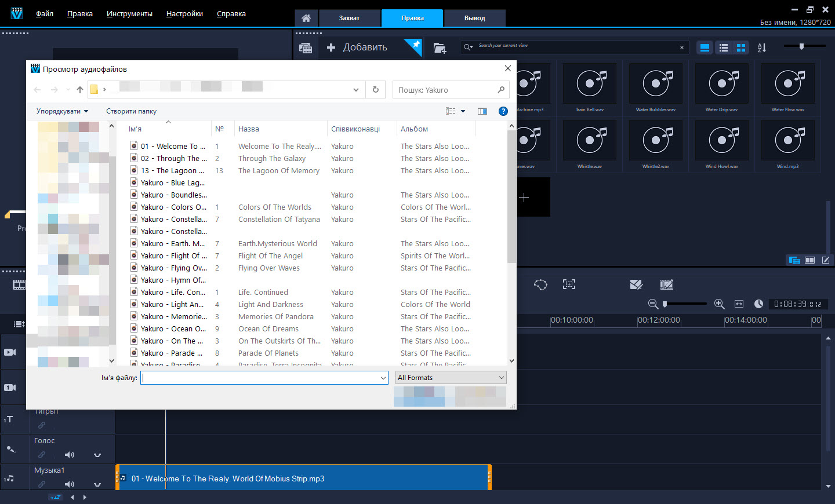835x504 pixels.
Task: Click the library thumbnail size slider
Action: pyautogui.click(x=802, y=46)
